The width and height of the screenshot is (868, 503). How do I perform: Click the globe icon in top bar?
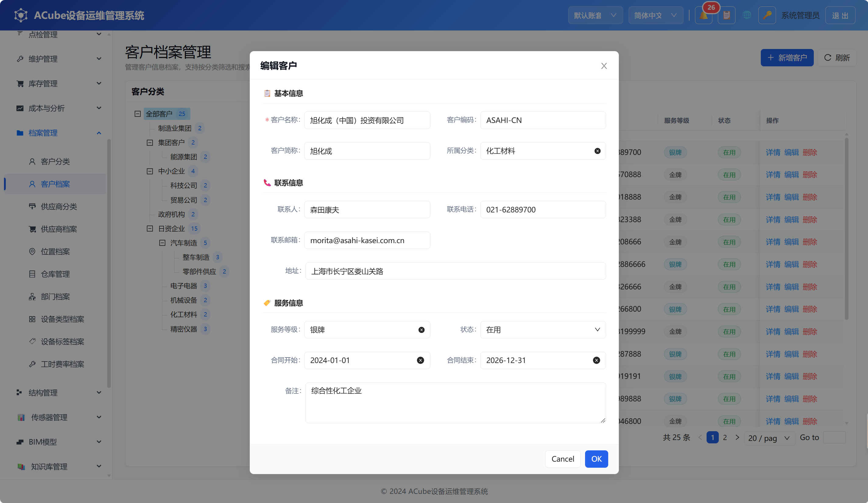(747, 16)
